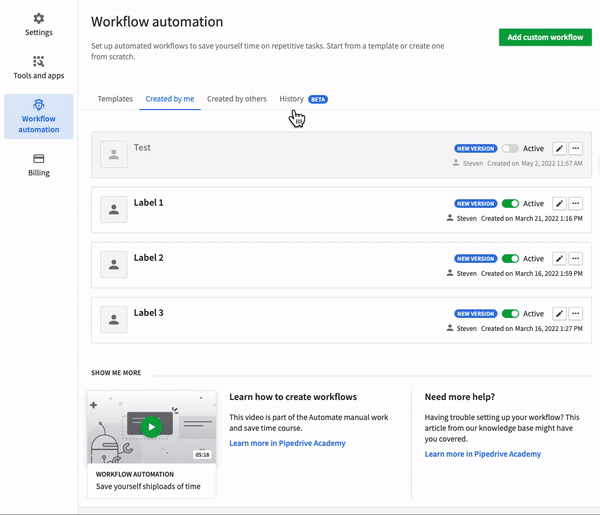The image size is (600, 515).
Task: Open Settings from the sidebar gear icon
Action: tap(38, 19)
